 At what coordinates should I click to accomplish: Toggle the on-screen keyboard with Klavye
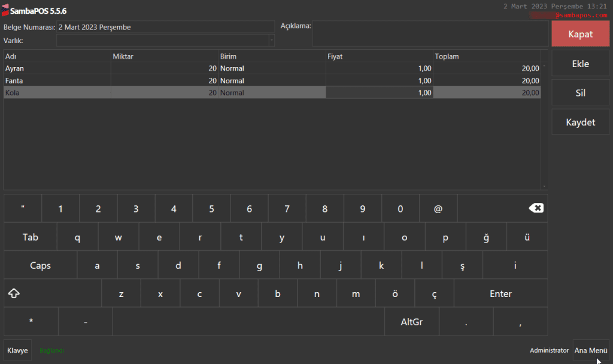tap(17, 350)
